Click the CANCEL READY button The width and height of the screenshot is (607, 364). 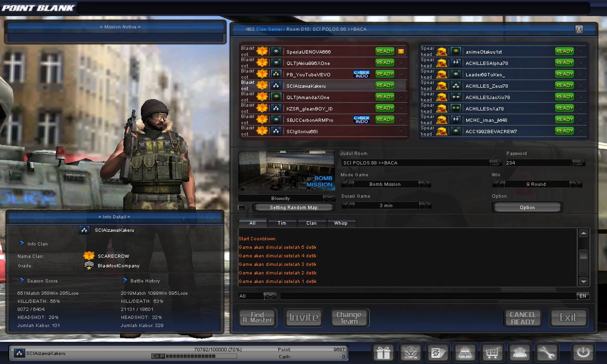click(x=523, y=318)
